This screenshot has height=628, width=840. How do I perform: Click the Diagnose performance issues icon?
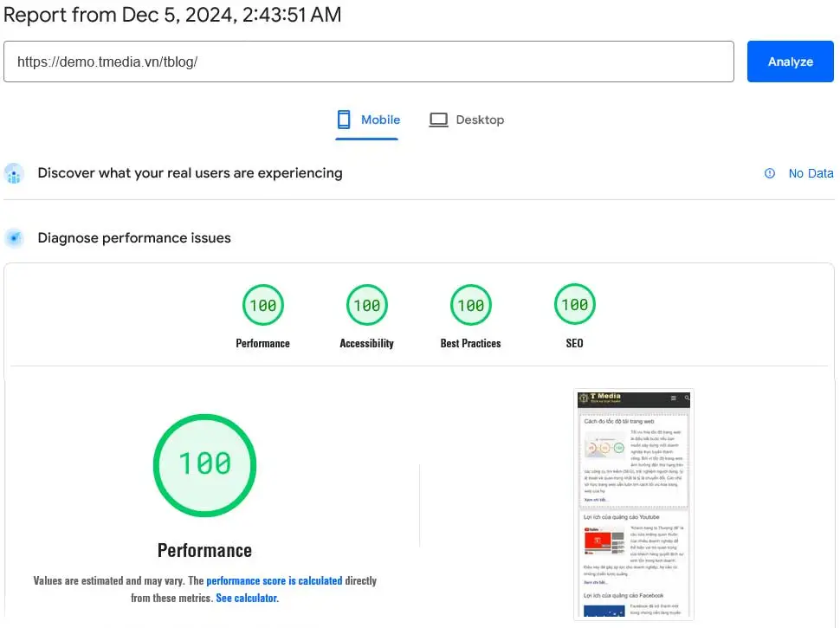tap(14, 238)
